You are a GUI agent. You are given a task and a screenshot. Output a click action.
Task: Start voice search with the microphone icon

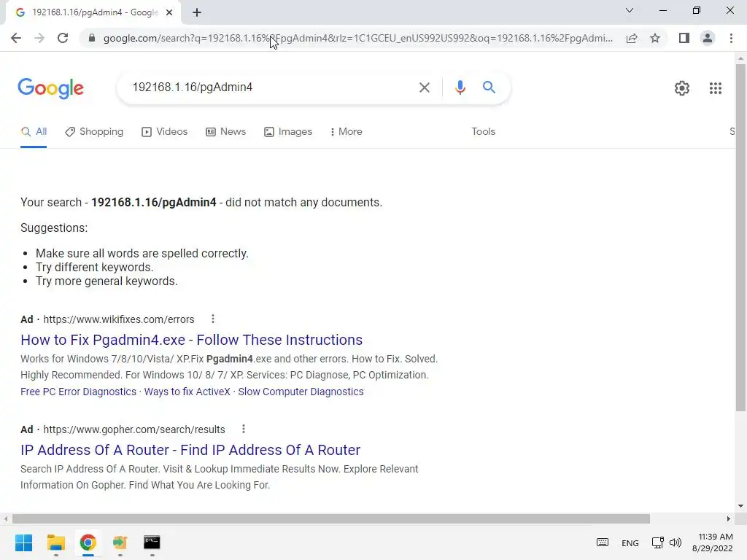(460, 87)
